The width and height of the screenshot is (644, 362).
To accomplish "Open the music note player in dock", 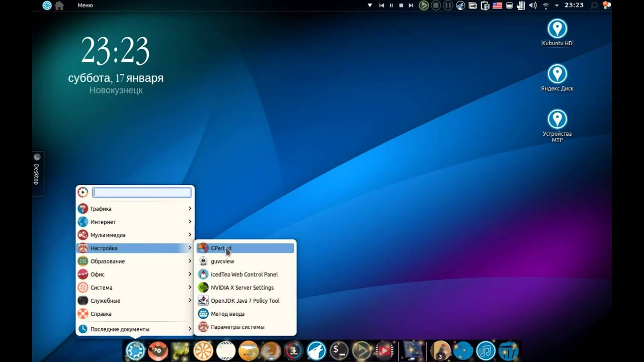I will click(x=486, y=350).
